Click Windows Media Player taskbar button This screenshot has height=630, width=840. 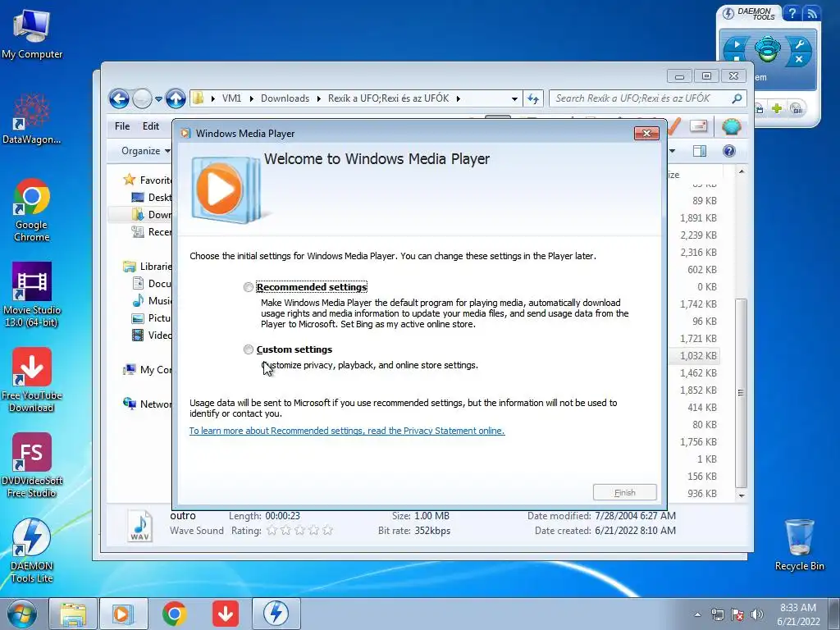123,614
